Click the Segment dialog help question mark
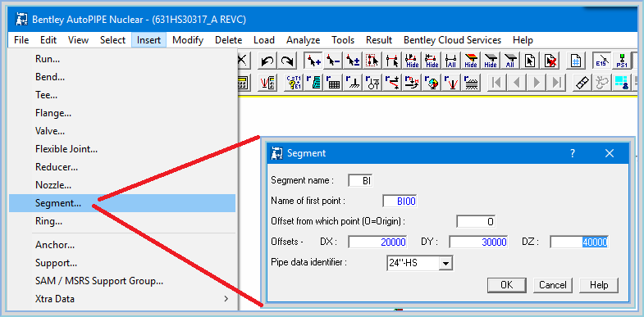Image resolution: width=644 pixels, height=317 pixels. click(573, 153)
